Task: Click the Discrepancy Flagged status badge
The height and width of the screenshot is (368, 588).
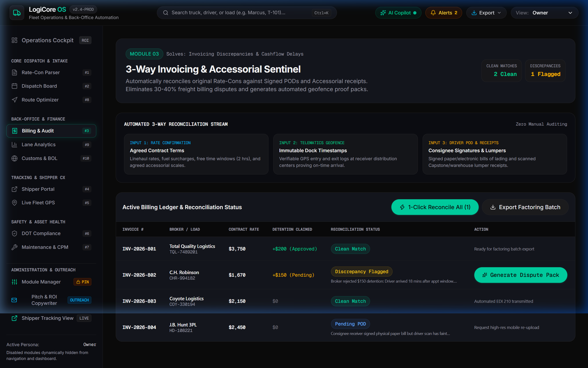Action: click(361, 272)
